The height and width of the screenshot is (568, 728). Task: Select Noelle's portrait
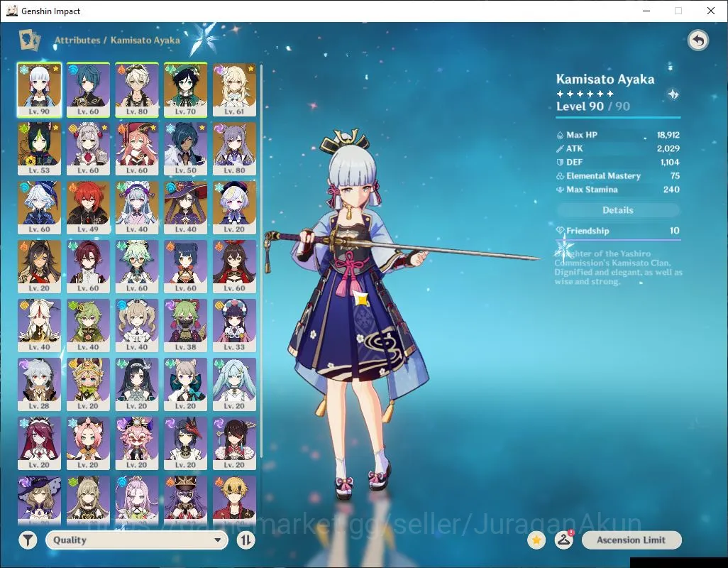pyautogui.click(x=88, y=148)
